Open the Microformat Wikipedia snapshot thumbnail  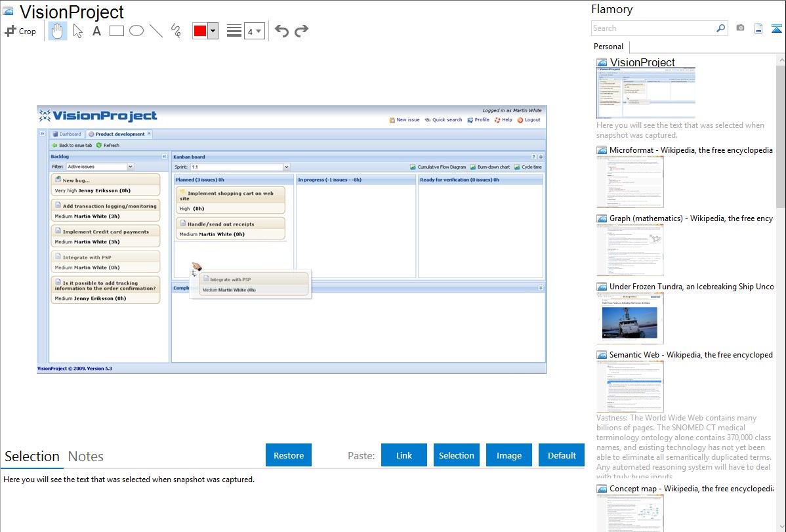[630, 182]
